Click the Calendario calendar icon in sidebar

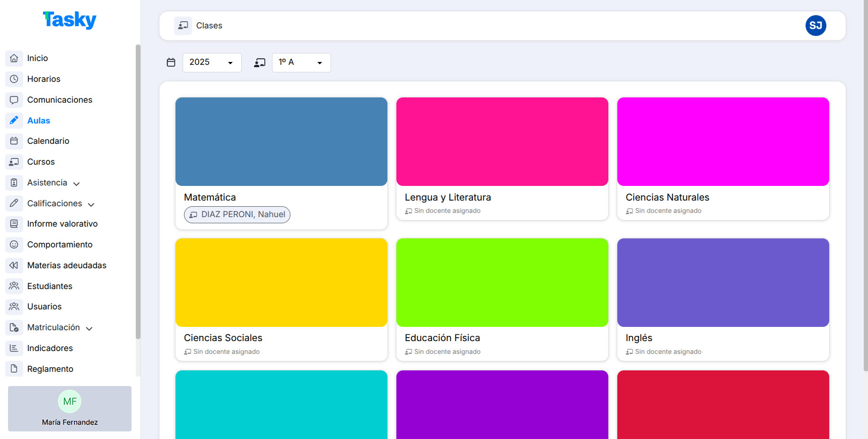[x=14, y=141]
